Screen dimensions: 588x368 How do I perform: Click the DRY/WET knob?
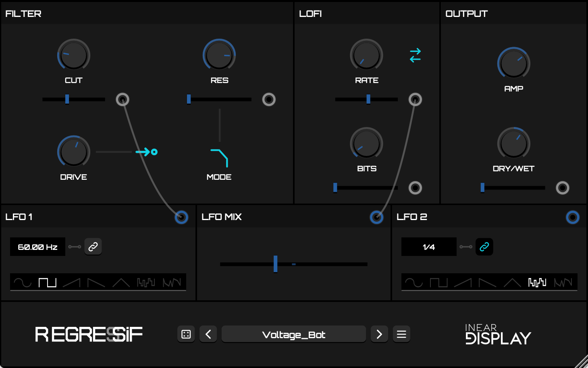point(514,143)
